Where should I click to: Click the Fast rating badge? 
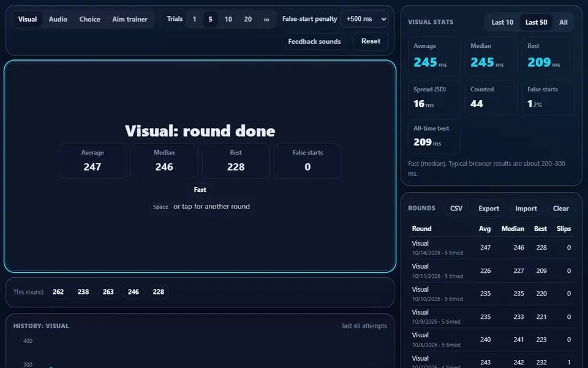pos(200,190)
